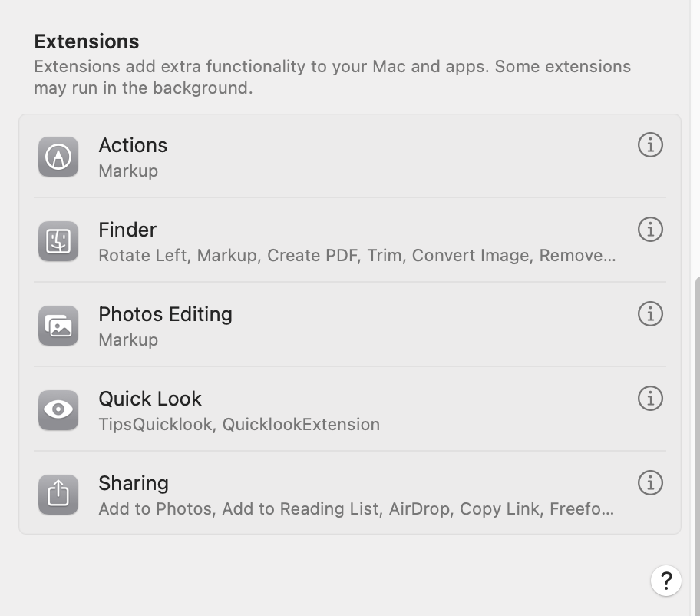
Task: Select the Quick Look row title
Action: click(x=150, y=399)
